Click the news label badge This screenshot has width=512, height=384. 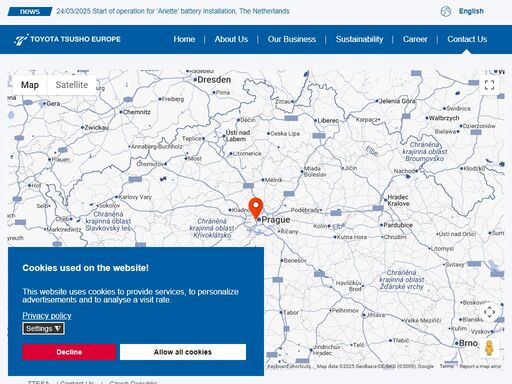coord(30,11)
